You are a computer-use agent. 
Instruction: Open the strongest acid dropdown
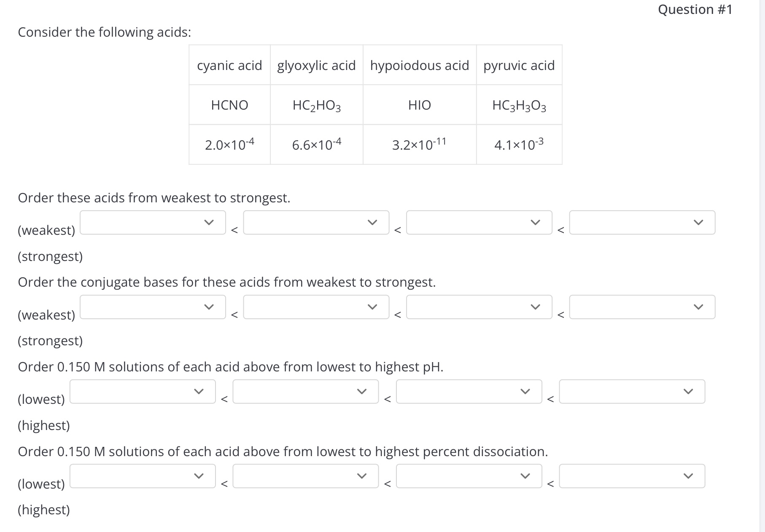click(x=641, y=223)
